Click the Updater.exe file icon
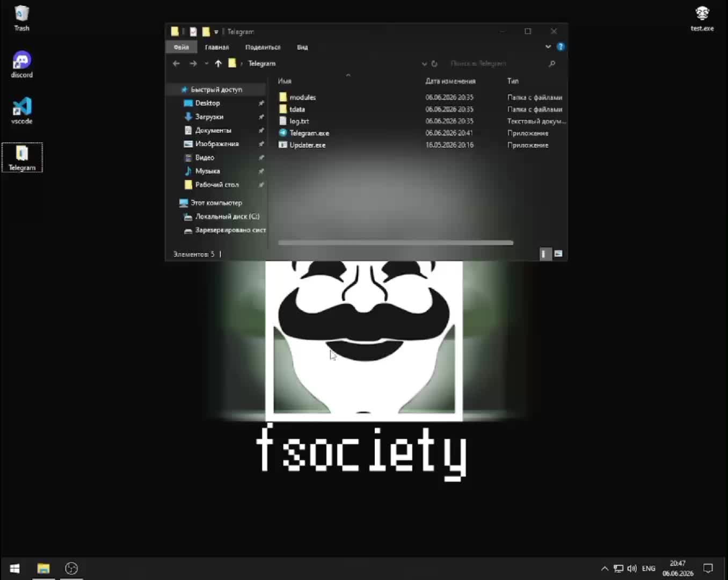The height and width of the screenshot is (580, 728). click(x=283, y=144)
